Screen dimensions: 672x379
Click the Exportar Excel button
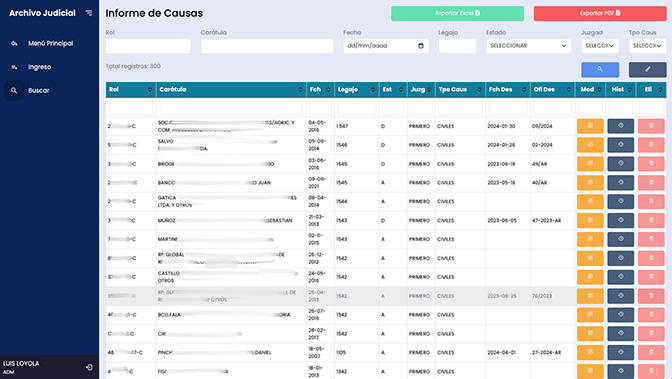click(x=457, y=13)
